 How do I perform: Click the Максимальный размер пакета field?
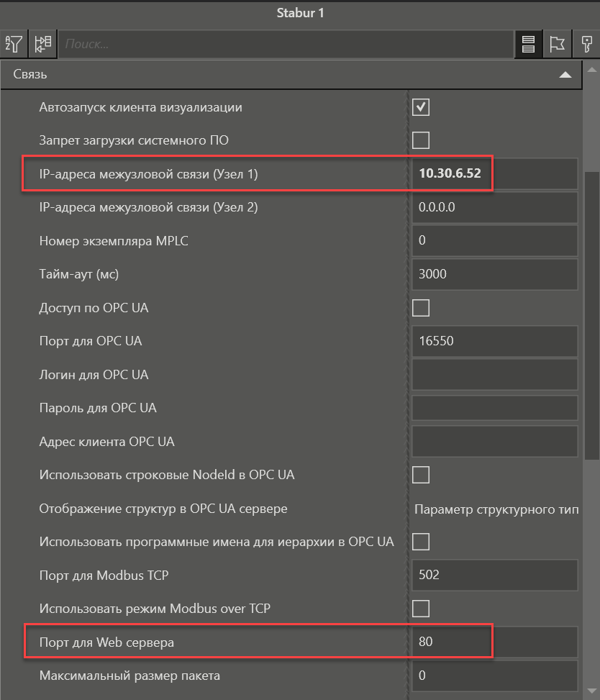tap(495, 676)
